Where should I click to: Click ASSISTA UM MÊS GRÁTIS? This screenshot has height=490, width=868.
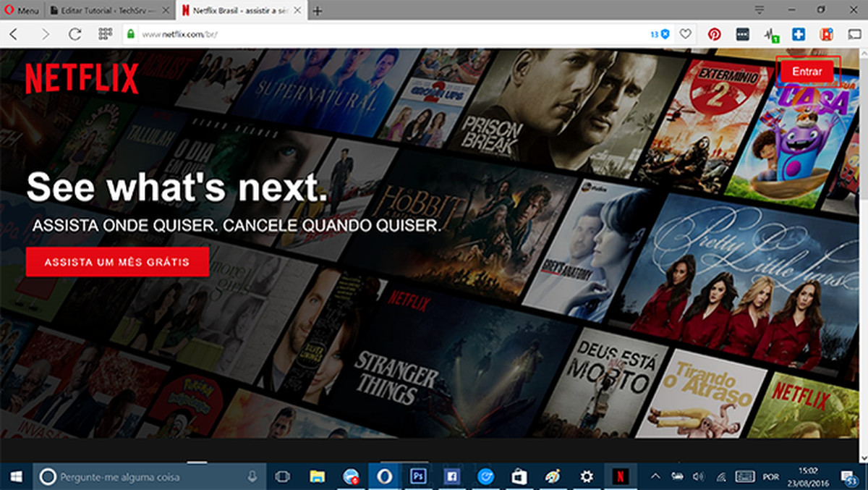point(118,262)
